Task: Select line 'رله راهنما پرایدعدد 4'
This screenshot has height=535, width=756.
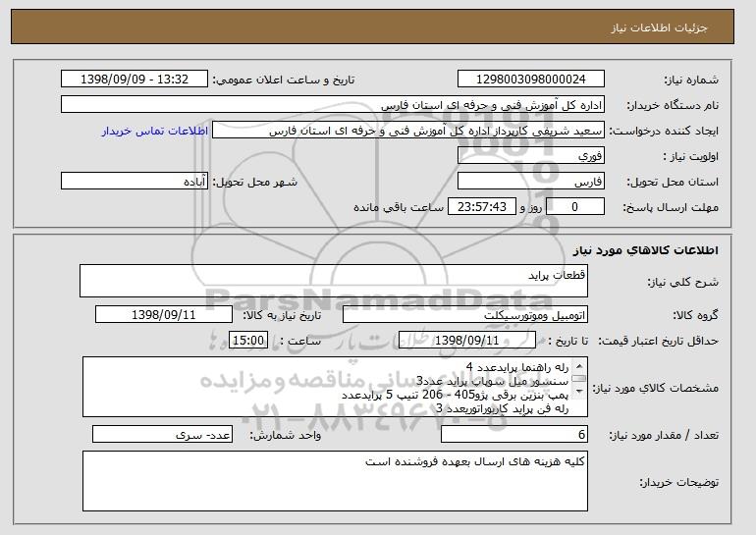Action: [x=517, y=368]
